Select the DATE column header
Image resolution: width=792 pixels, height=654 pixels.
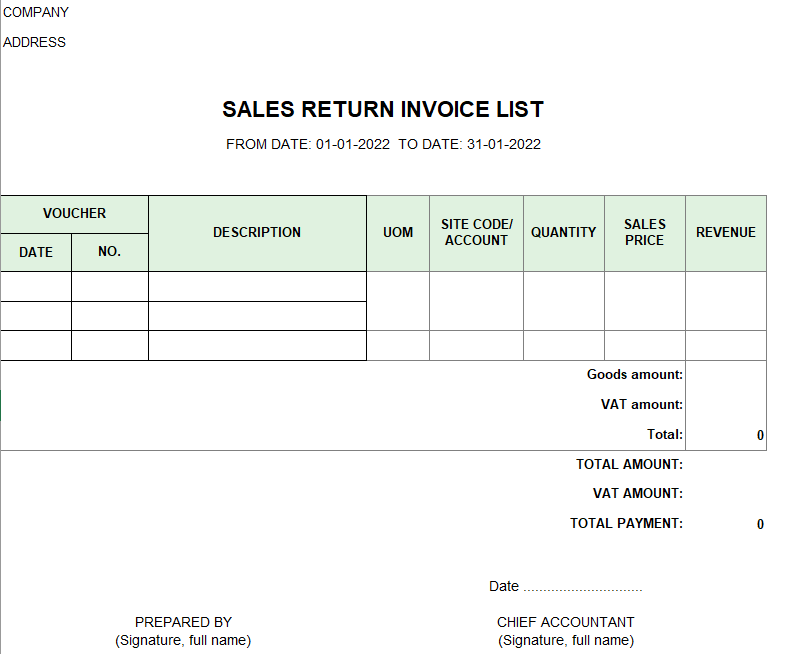click(36, 252)
